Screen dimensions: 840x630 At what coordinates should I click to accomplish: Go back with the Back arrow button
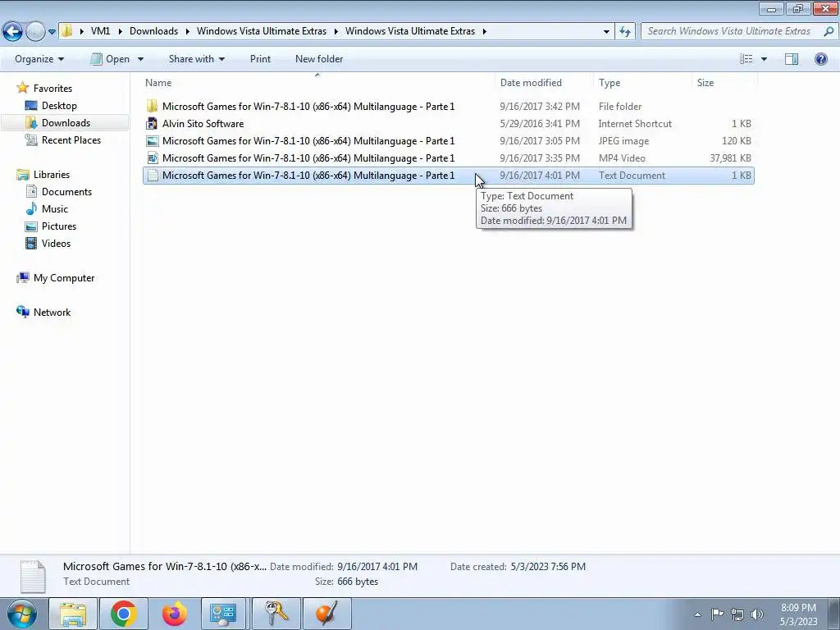13,31
